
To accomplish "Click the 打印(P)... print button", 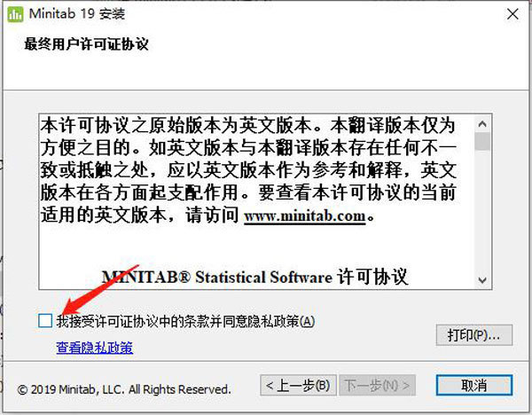I will pyautogui.click(x=474, y=335).
